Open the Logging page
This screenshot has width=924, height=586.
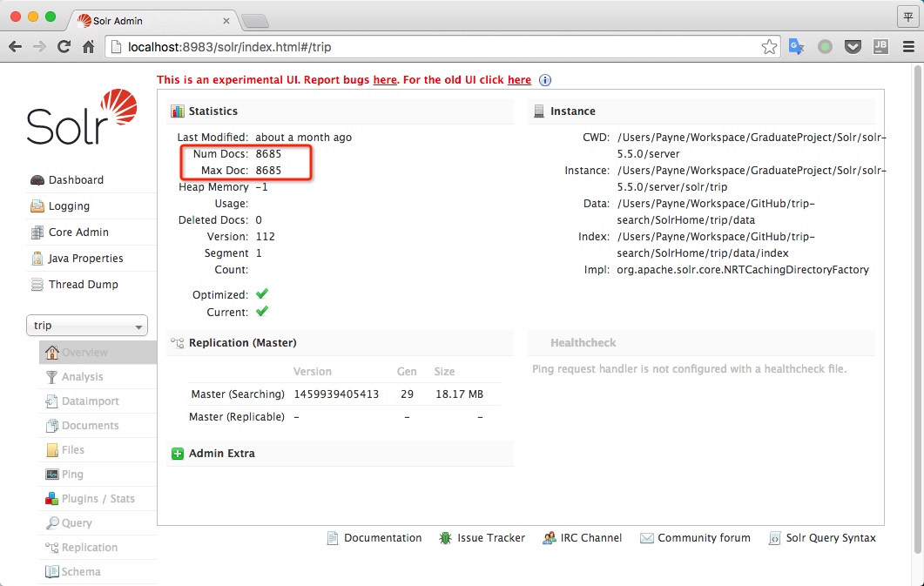[x=68, y=206]
